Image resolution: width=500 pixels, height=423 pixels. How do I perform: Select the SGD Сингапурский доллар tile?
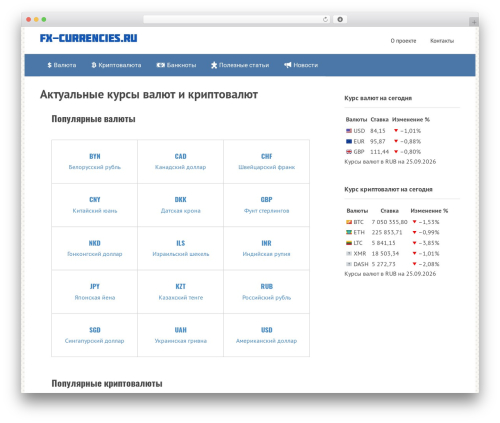pyautogui.click(x=95, y=335)
